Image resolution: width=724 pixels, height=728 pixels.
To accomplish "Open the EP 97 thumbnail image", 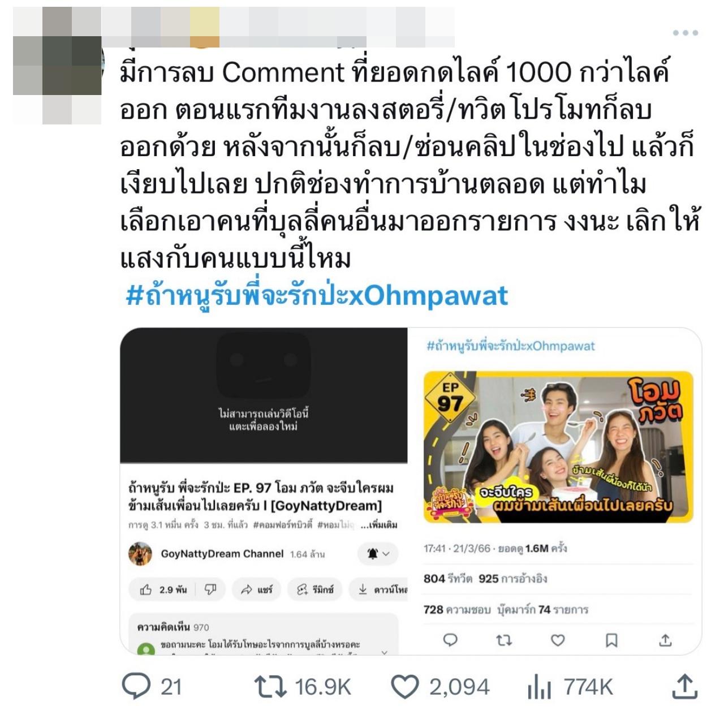I will [x=558, y=447].
